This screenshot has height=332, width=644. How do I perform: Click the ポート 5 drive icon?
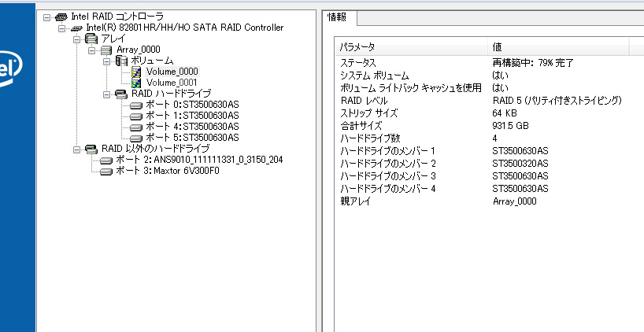(136, 138)
